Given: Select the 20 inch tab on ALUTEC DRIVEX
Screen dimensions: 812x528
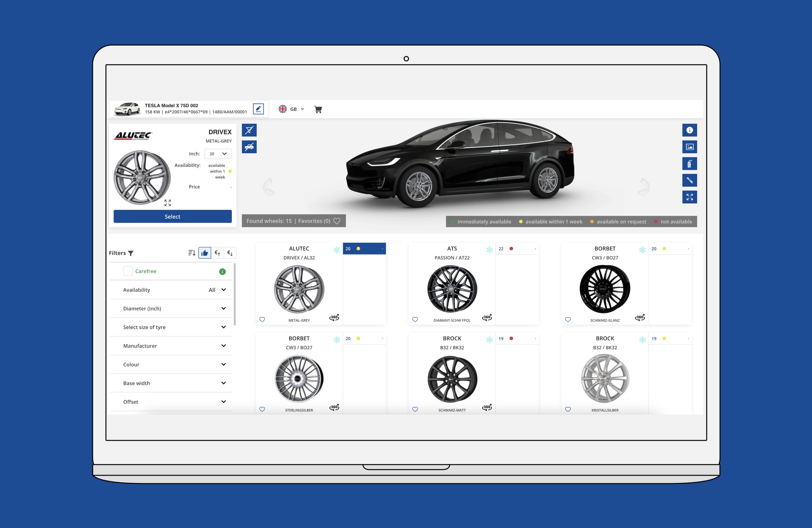Looking at the screenshot, I should (364, 248).
